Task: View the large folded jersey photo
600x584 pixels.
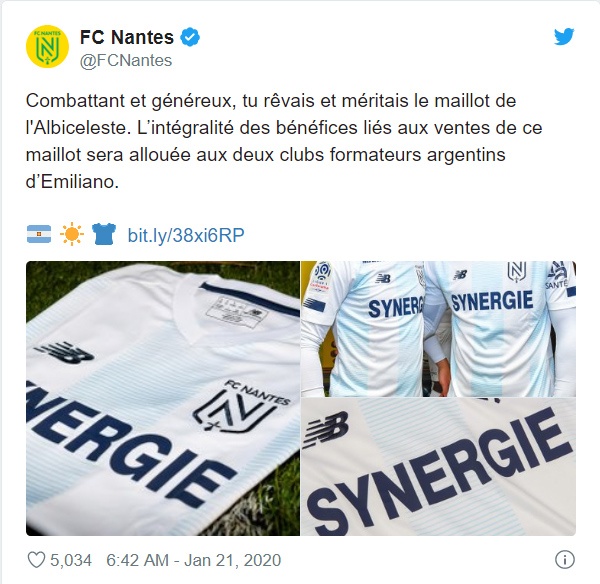Action: pos(163,398)
